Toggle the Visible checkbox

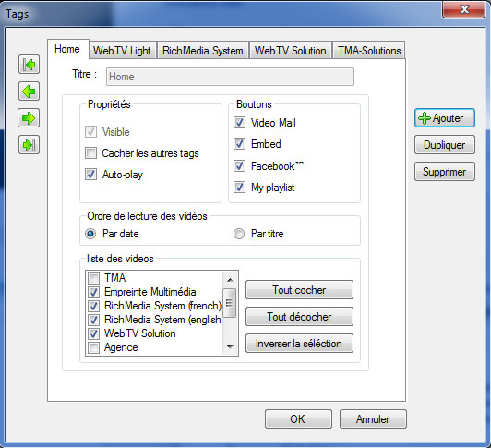coord(90,132)
